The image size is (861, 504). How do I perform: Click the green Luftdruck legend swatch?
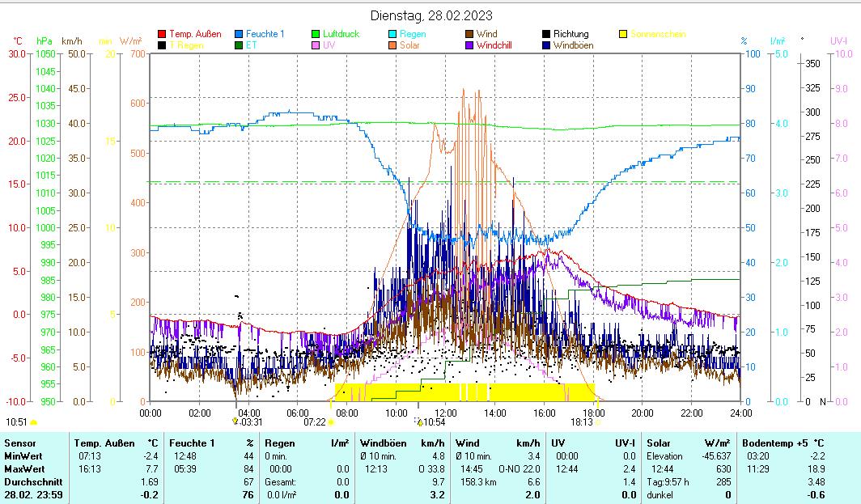[316, 34]
